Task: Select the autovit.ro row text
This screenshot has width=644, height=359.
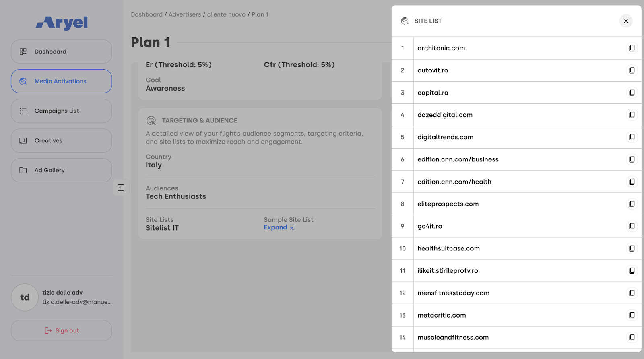Action: [x=433, y=70]
